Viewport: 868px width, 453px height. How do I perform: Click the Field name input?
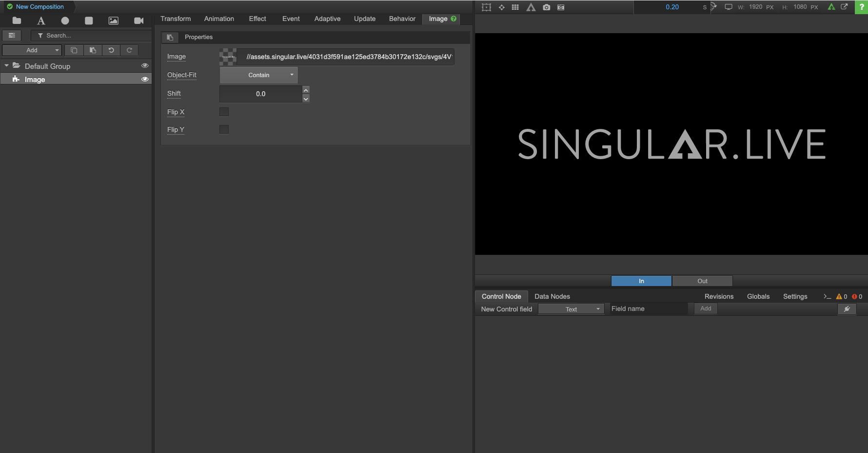648,309
